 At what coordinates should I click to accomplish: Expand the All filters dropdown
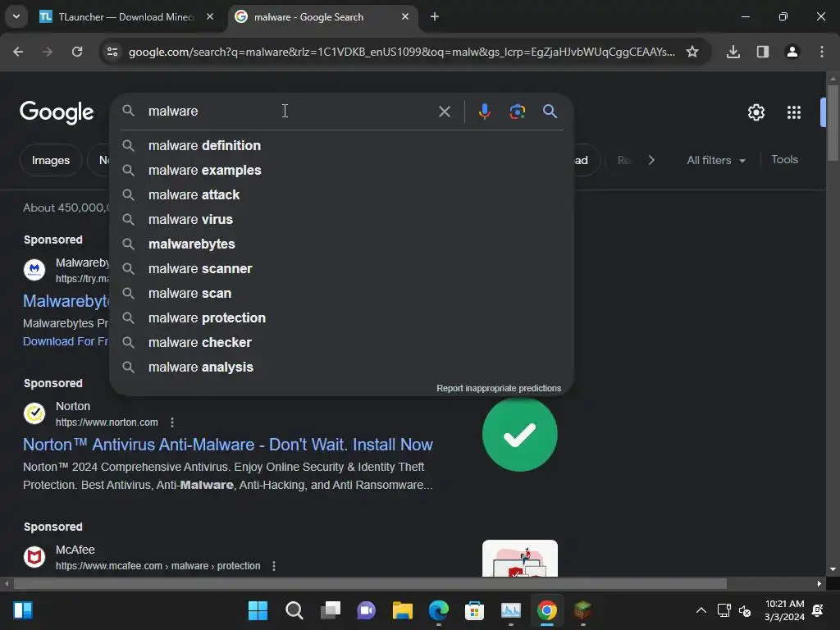(x=715, y=160)
